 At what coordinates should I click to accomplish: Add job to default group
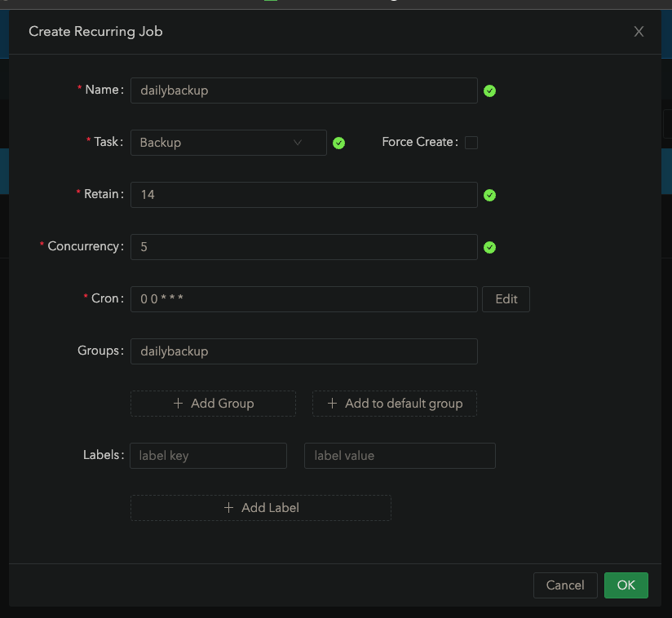pyautogui.click(x=395, y=404)
